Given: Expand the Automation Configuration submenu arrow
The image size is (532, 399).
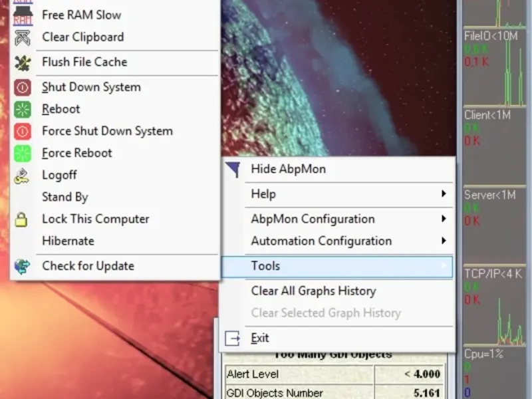Looking at the screenshot, I should click(x=444, y=241).
